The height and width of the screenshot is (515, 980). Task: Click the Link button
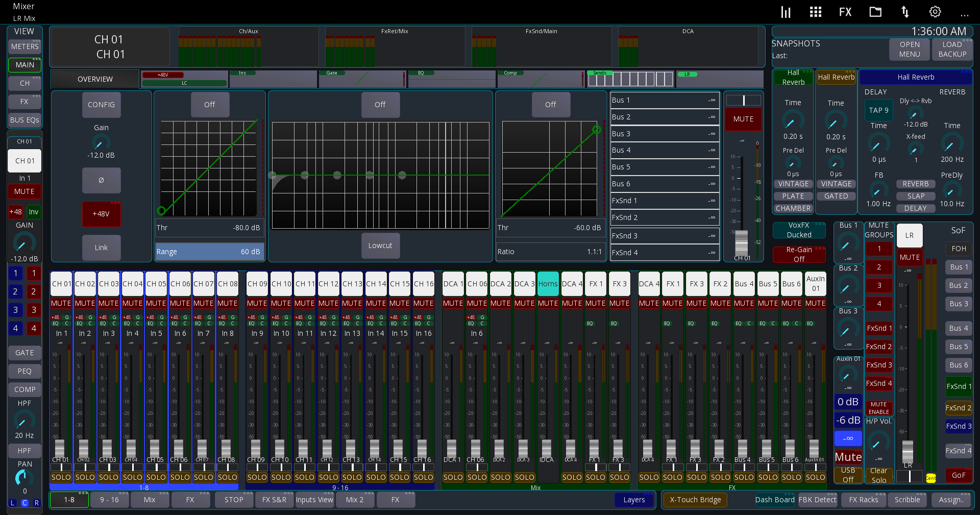tap(101, 248)
